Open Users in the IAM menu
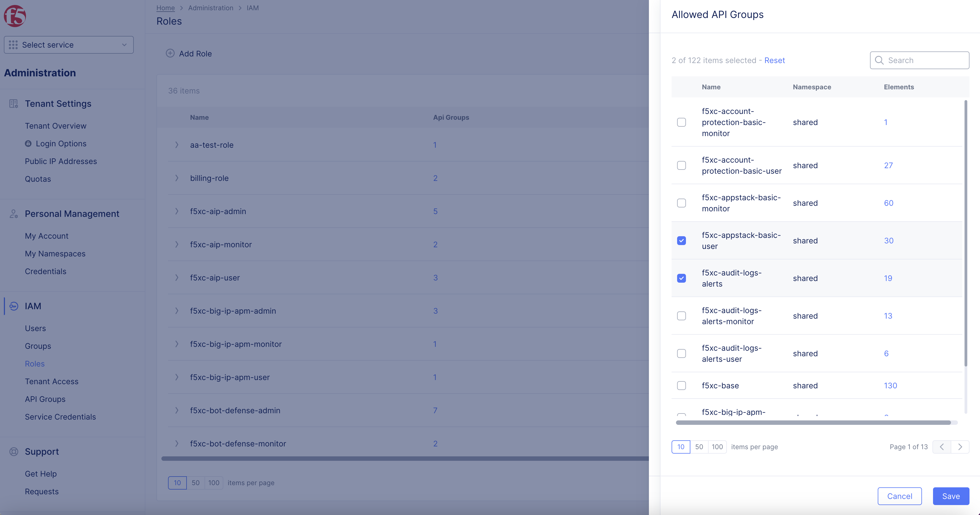Image resolution: width=980 pixels, height=515 pixels. coord(35,328)
